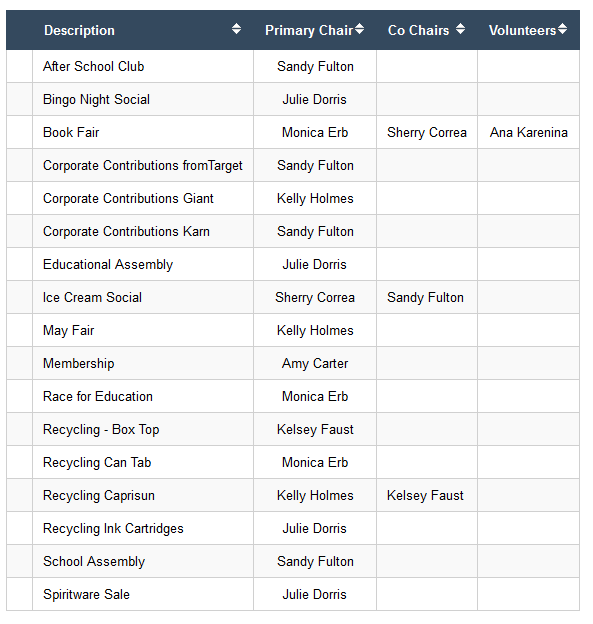
Task: Select Ana Karenina volunteer cell
Action: pyautogui.click(x=529, y=133)
